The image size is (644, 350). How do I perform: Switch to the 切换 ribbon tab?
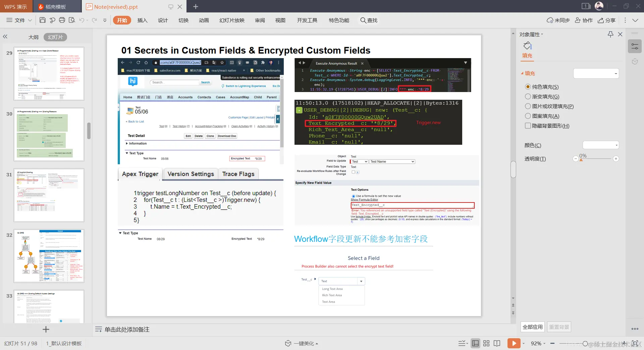click(183, 20)
